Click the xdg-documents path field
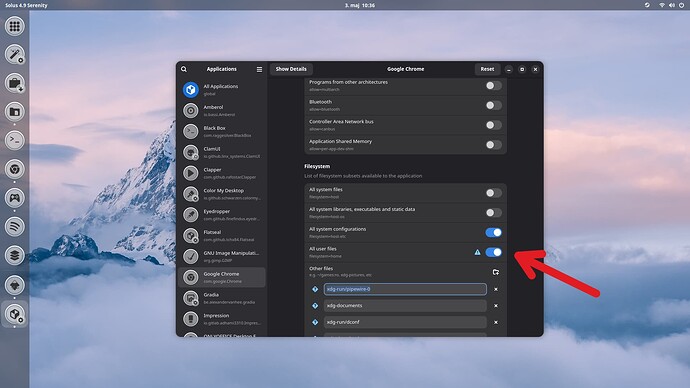Screen dimensions: 690x388 click(405, 306)
